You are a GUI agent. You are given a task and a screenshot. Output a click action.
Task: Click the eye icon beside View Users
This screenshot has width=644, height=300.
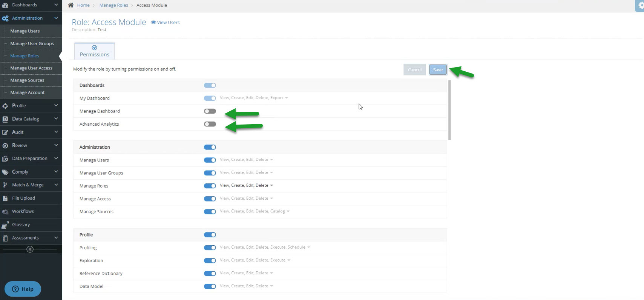(153, 22)
